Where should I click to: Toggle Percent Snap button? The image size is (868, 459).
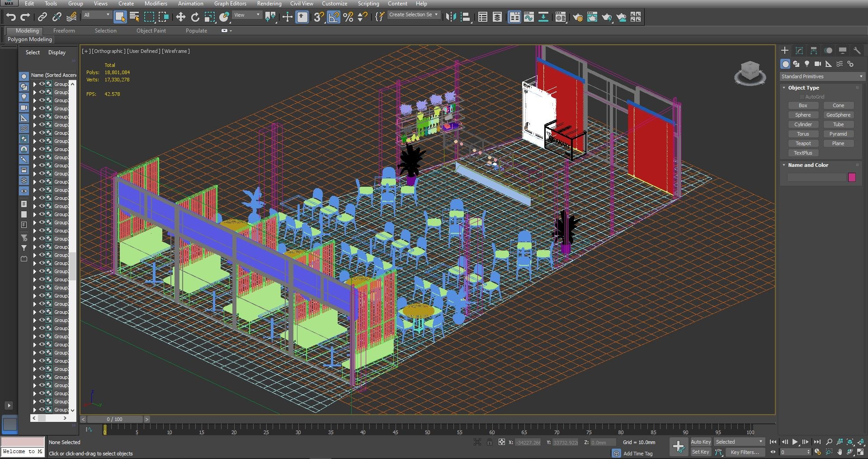click(x=348, y=17)
